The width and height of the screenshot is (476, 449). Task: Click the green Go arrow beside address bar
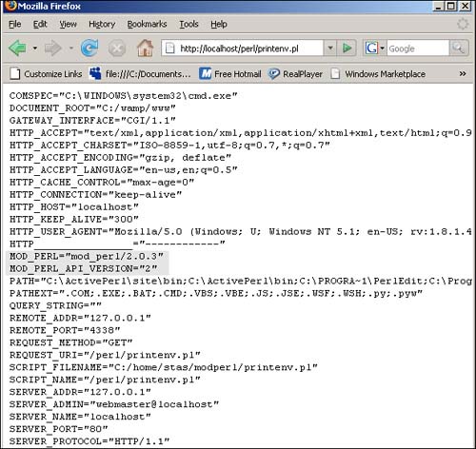click(x=347, y=49)
